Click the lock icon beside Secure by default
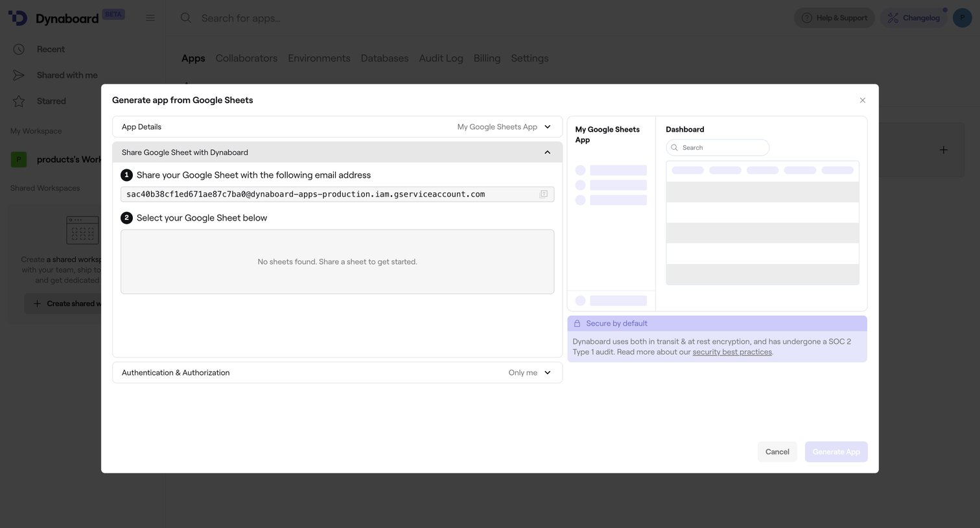This screenshot has height=528, width=980. 577,323
